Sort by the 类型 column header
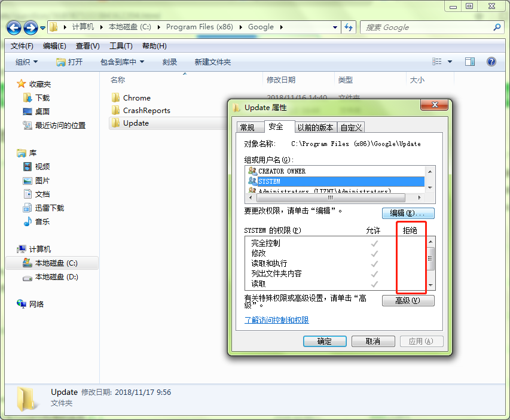The width and height of the screenshot is (510, 420). click(370, 80)
